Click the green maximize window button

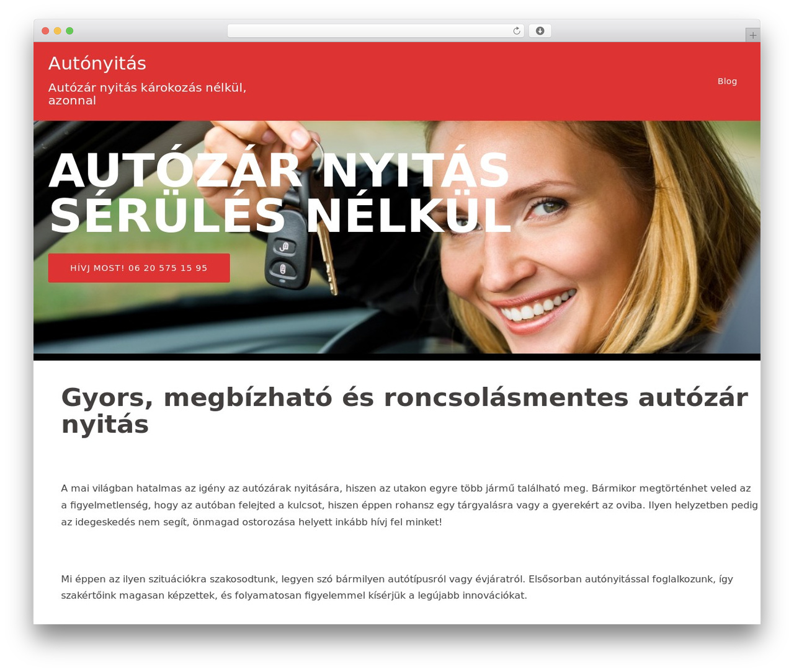[69, 31]
